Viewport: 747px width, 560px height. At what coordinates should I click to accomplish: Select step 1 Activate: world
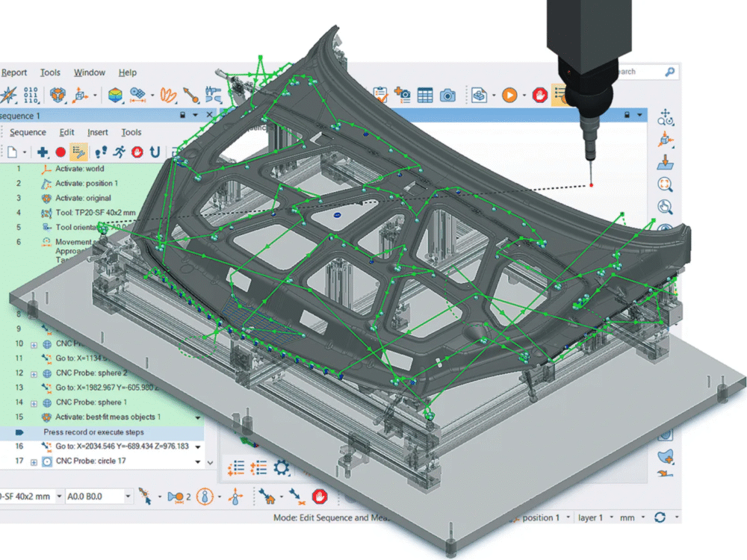[80, 169]
